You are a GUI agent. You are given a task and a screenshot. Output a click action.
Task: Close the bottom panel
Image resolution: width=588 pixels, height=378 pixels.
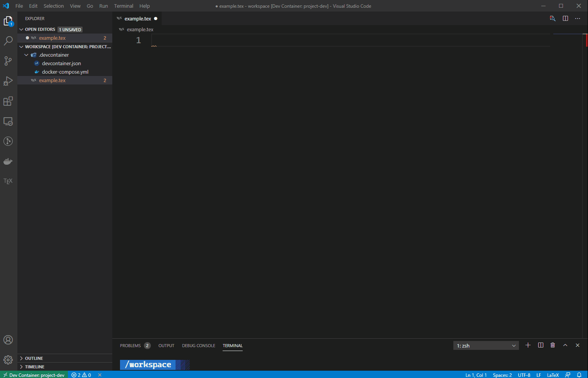click(578, 345)
